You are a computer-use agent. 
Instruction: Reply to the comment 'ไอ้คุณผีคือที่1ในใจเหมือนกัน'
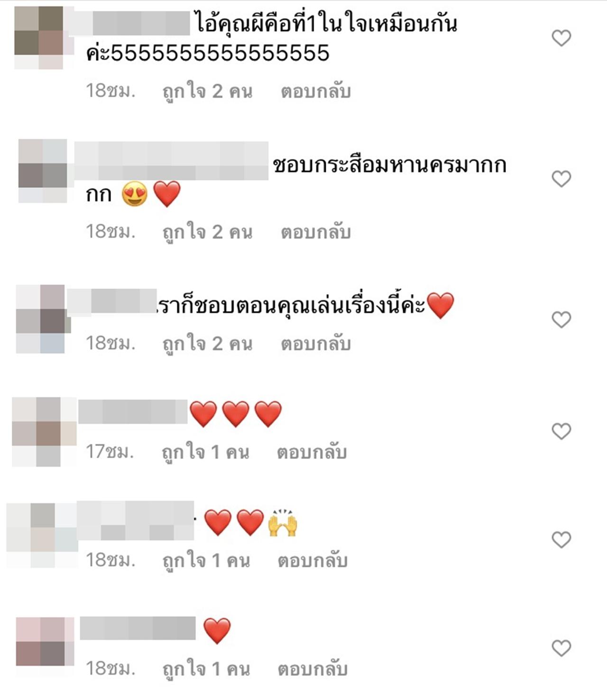point(316,91)
